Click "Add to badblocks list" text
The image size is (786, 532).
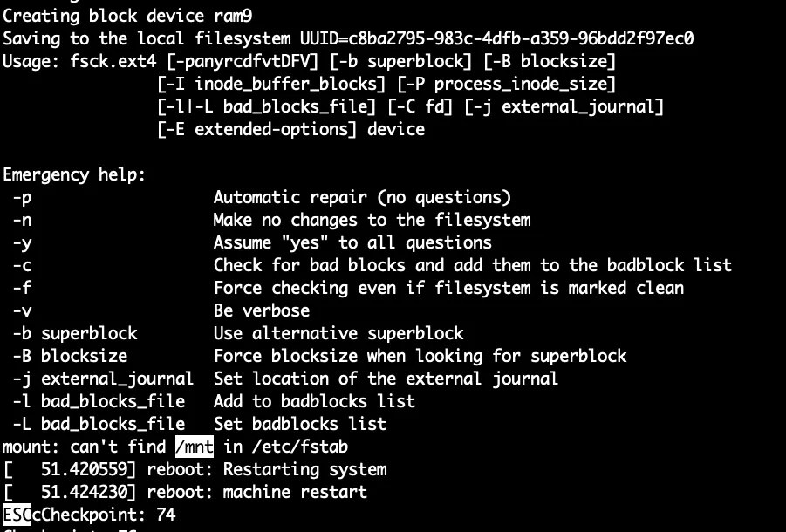coord(314,401)
